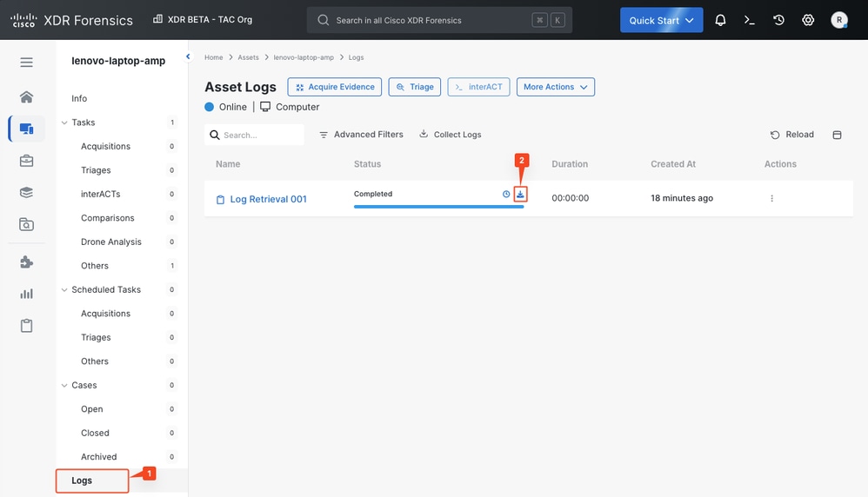Sort by the Created At column header
The width and height of the screenshot is (868, 497).
(673, 164)
